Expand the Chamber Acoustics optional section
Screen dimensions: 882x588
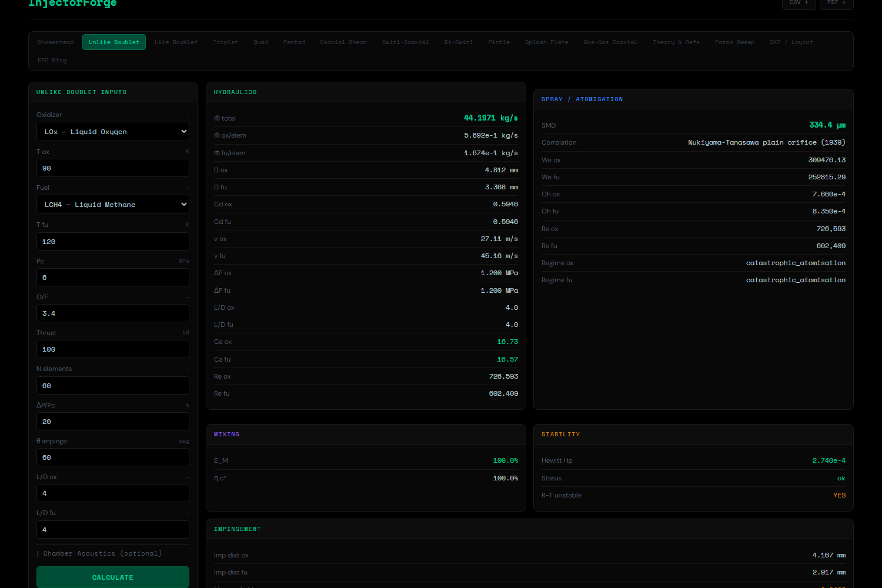(x=99, y=553)
